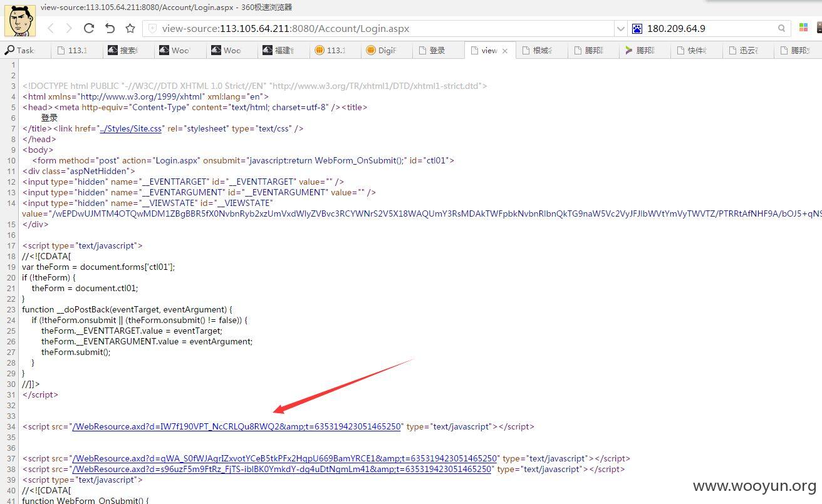
Task: Click the form tag text on line 10
Action: [243, 160]
